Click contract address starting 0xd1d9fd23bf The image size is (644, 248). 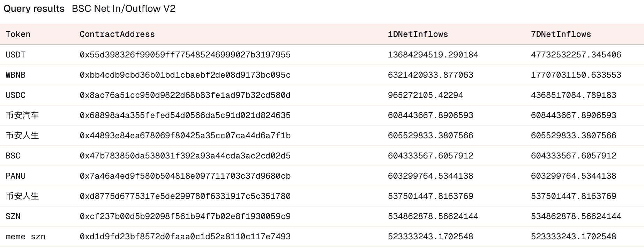coord(185,237)
